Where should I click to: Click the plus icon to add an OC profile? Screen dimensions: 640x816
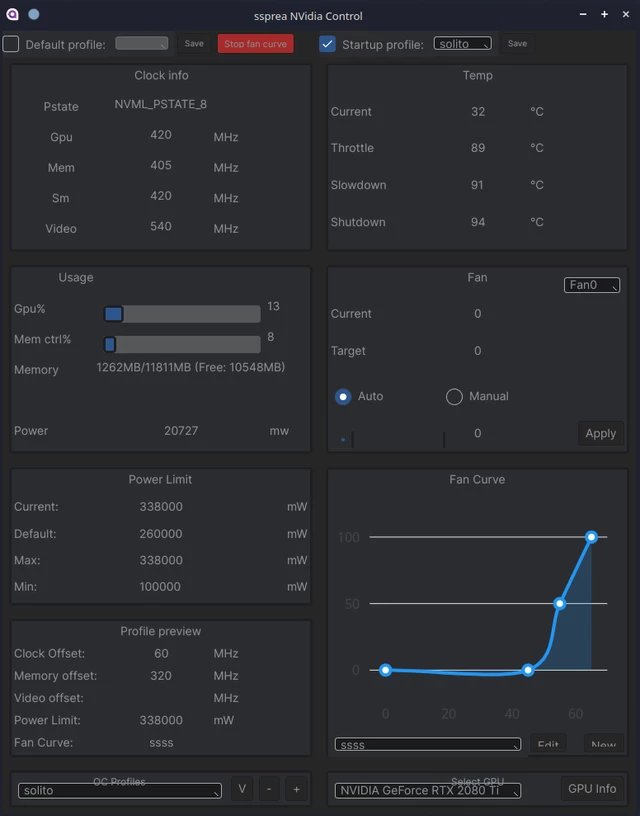click(296, 789)
